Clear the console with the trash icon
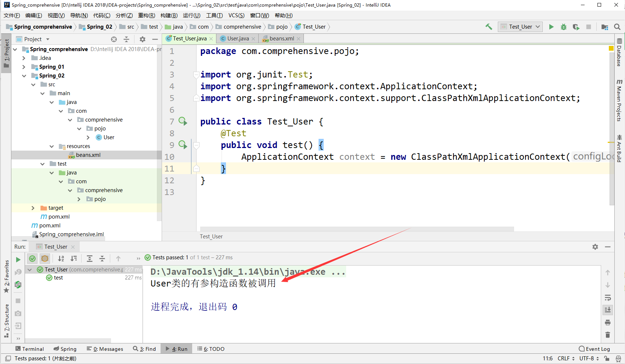 (x=608, y=335)
